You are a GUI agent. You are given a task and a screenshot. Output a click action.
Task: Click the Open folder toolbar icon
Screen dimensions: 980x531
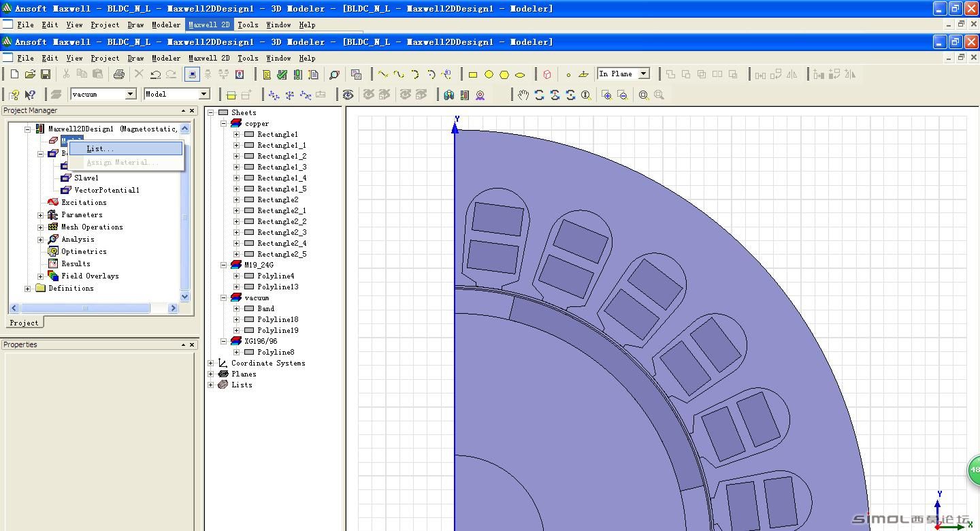point(30,74)
